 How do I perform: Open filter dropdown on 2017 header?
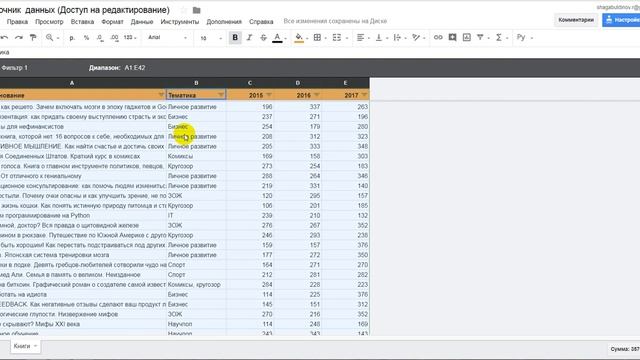click(x=364, y=95)
